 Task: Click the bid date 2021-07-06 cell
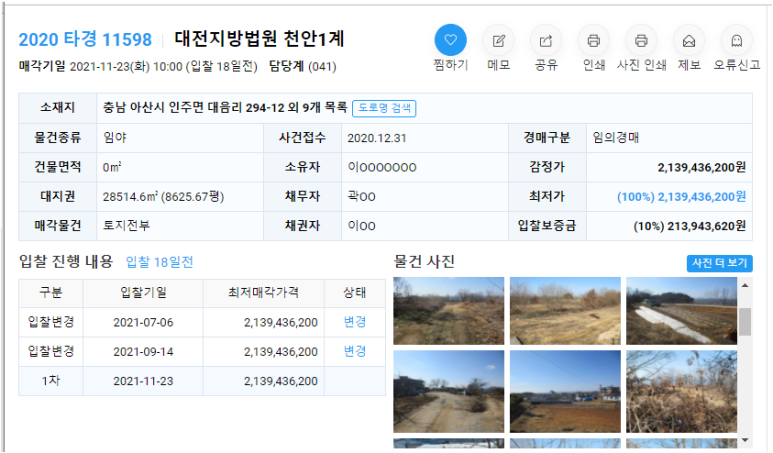(143, 322)
